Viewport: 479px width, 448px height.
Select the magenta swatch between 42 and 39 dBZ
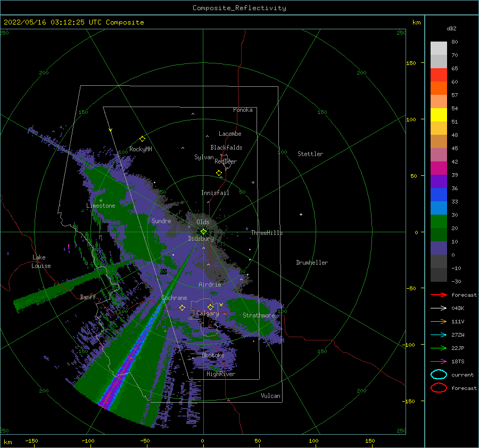[439, 168]
